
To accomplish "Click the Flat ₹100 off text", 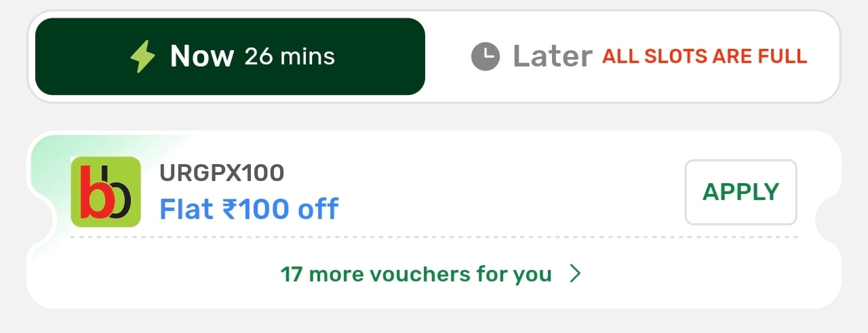I will click(248, 209).
